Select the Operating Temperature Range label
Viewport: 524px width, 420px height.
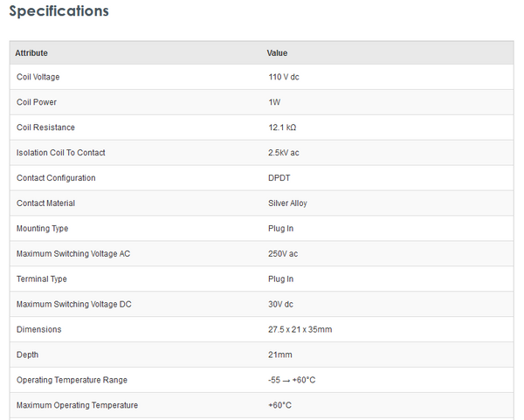72,381
